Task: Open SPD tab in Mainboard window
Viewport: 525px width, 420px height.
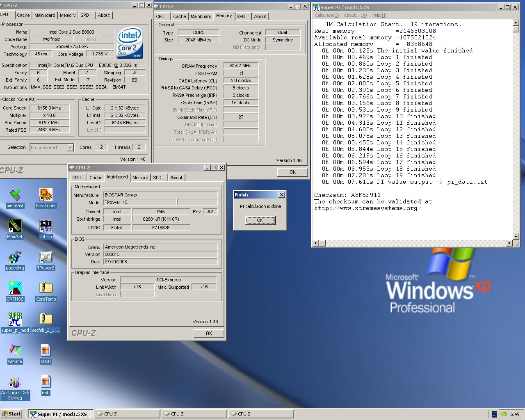Action: pyautogui.click(x=157, y=178)
